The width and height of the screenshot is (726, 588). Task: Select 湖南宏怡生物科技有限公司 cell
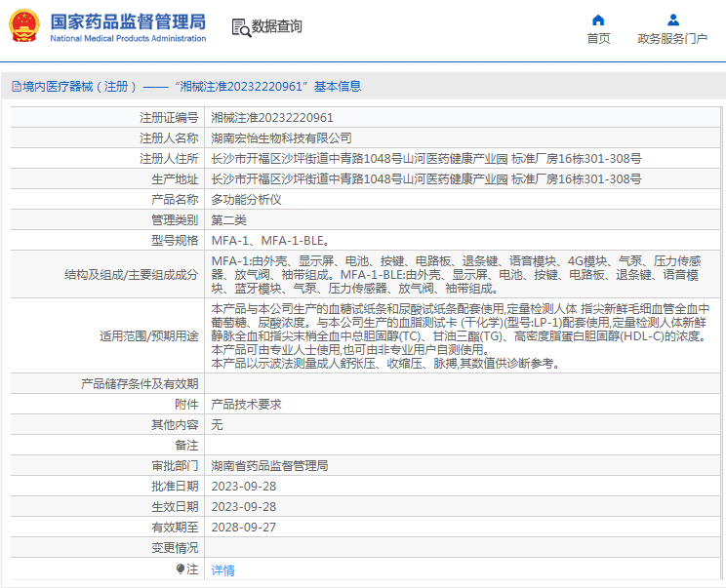pyautogui.click(x=281, y=137)
